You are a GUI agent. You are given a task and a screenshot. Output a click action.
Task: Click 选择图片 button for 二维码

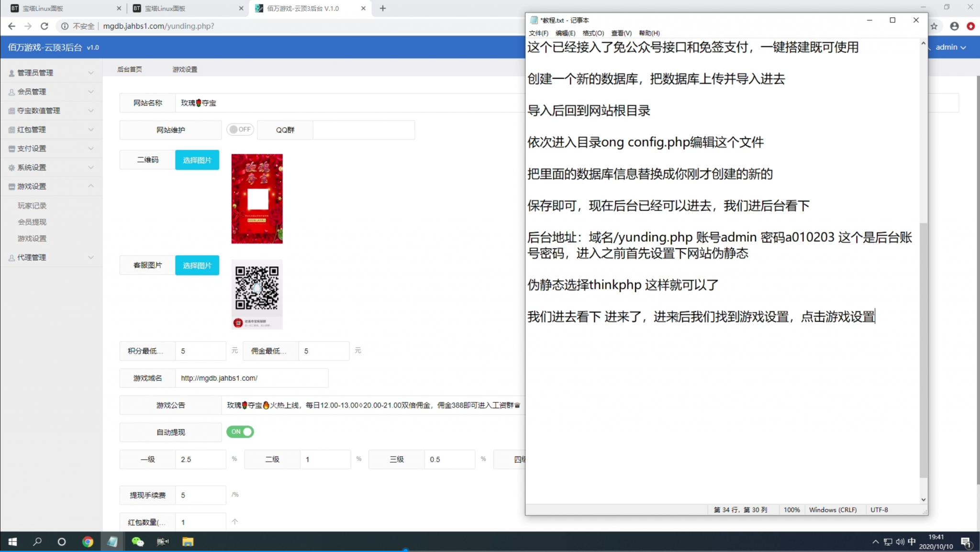197,160
